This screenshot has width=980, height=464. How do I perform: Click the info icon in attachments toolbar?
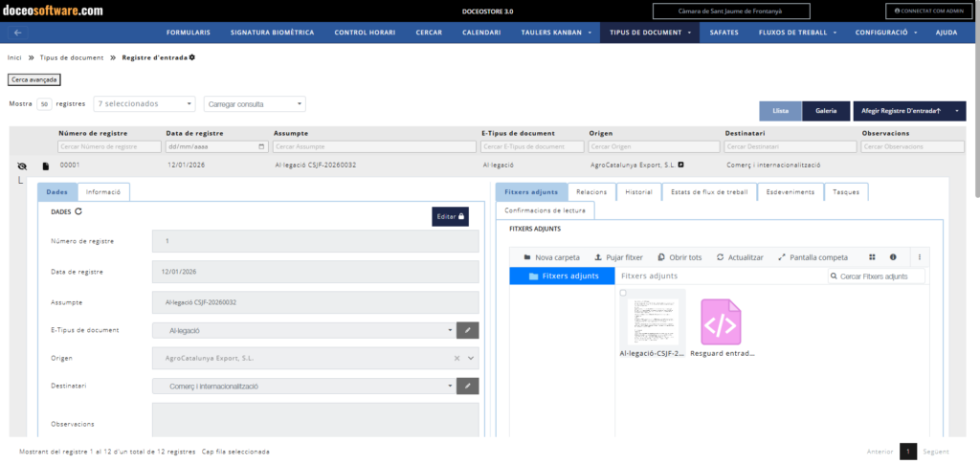tap(893, 257)
